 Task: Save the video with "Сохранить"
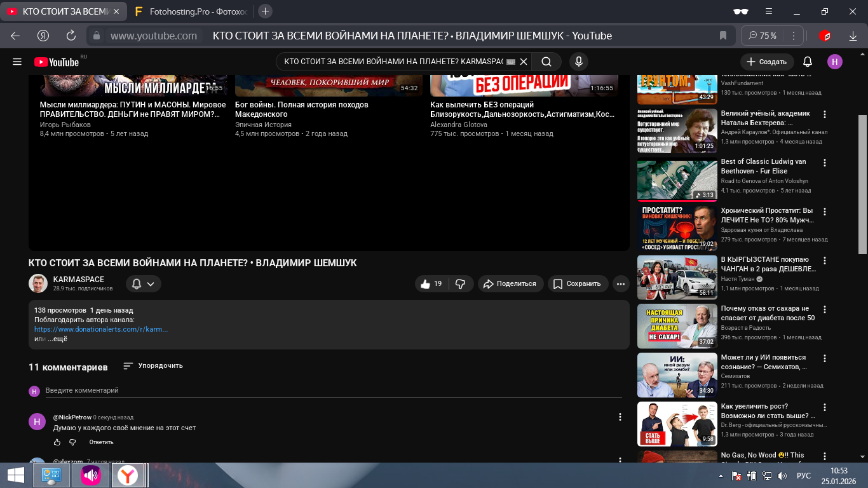click(x=578, y=284)
